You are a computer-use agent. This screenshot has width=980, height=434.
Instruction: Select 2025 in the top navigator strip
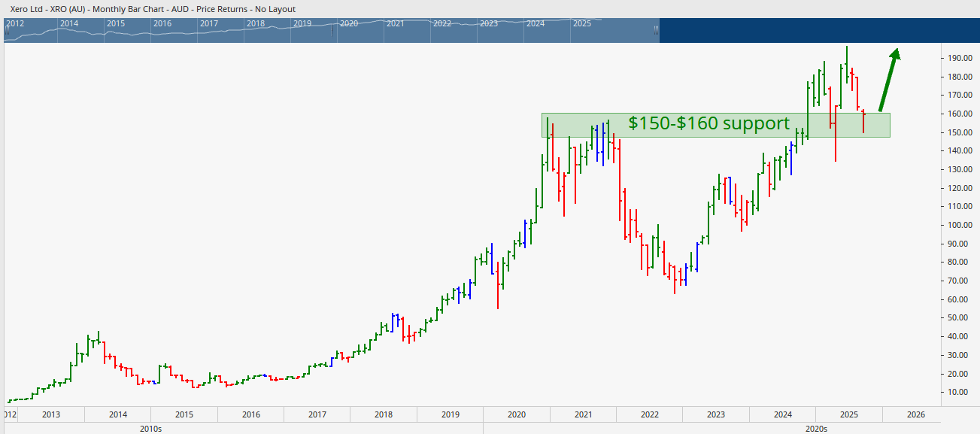pyautogui.click(x=582, y=23)
